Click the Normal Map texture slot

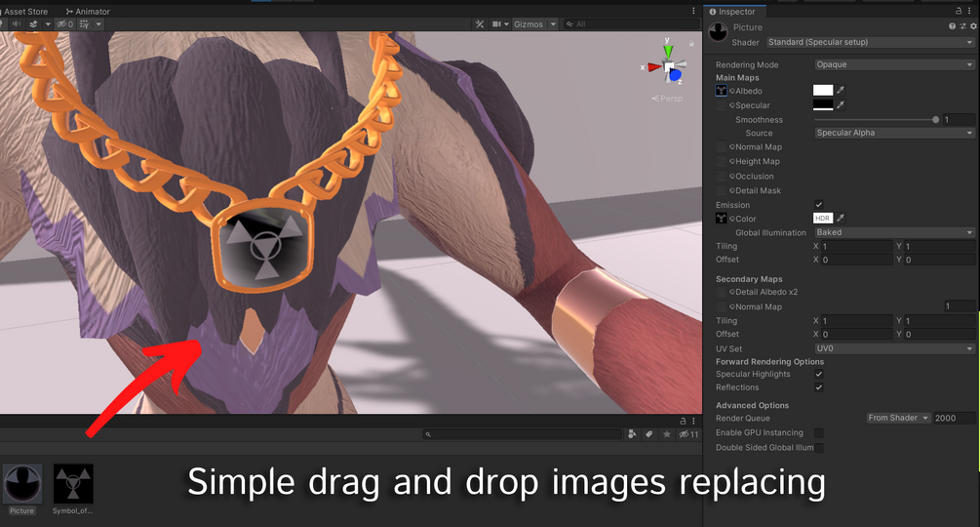pos(722,147)
